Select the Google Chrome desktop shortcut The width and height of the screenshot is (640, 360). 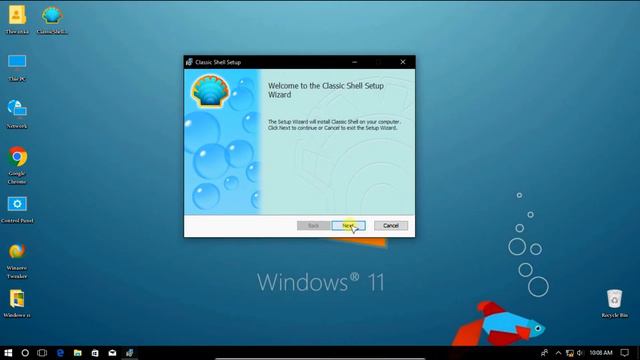coord(17,165)
